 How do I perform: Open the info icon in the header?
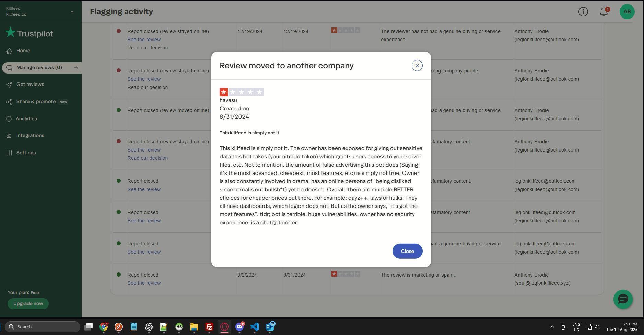click(583, 12)
